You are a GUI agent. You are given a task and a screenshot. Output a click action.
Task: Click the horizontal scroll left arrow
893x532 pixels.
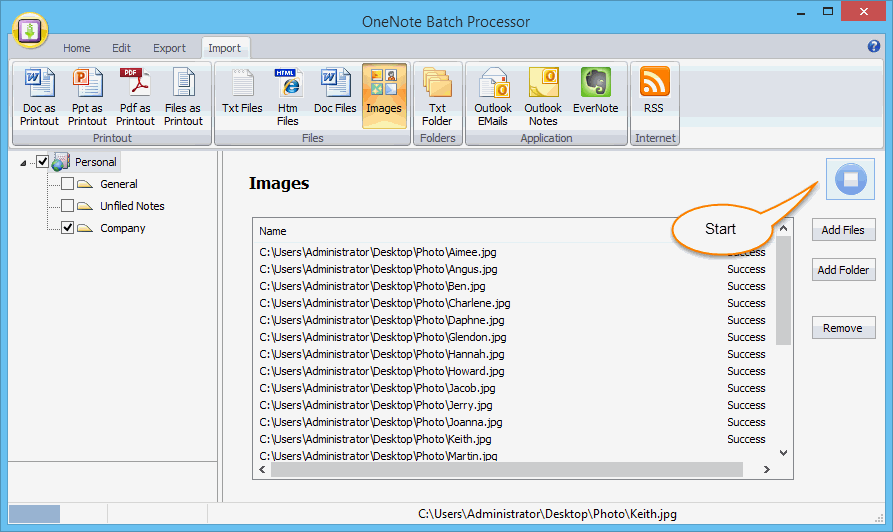[263, 469]
